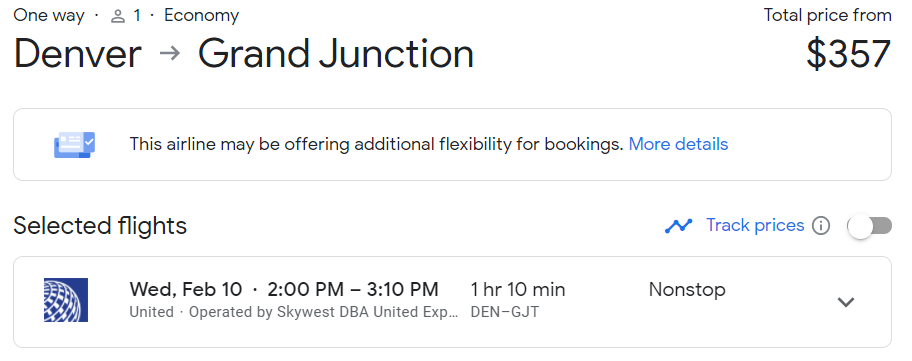Click the DEN–GJT airport codes
912x361 pixels.
(x=505, y=312)
